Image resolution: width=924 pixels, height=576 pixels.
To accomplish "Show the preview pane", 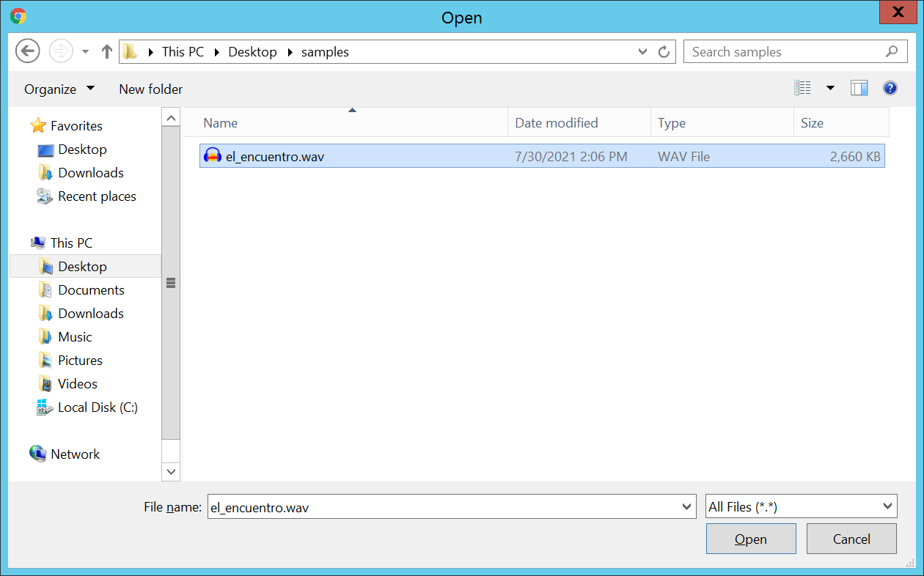I will (x=859, y=88).
